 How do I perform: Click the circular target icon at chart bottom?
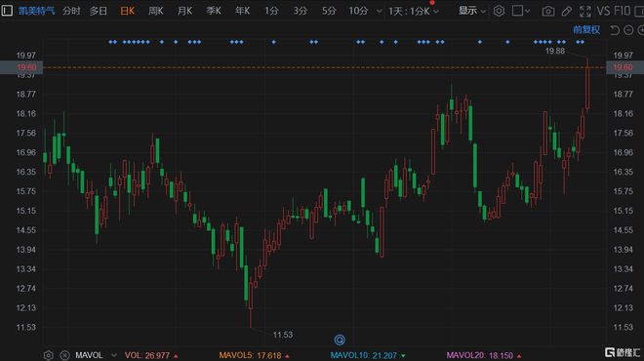(x=340, y=340)
